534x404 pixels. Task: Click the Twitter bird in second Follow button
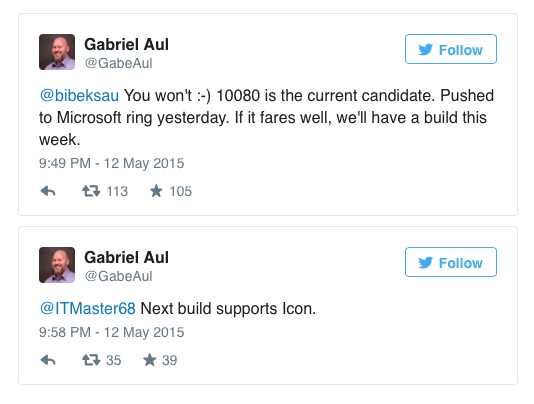(426, 263)
